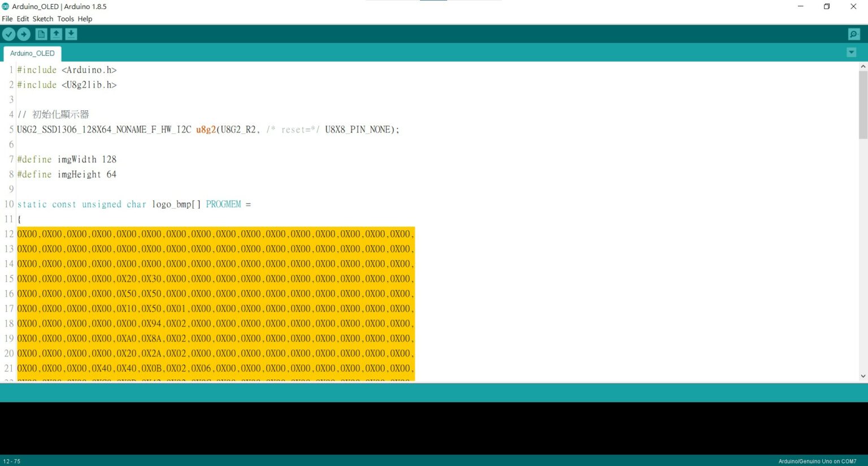Image resolution: width=868 pixels, height=466 pixels.
Task: Click the Verify sketch checkmark icon
Action: pos(8,34)
